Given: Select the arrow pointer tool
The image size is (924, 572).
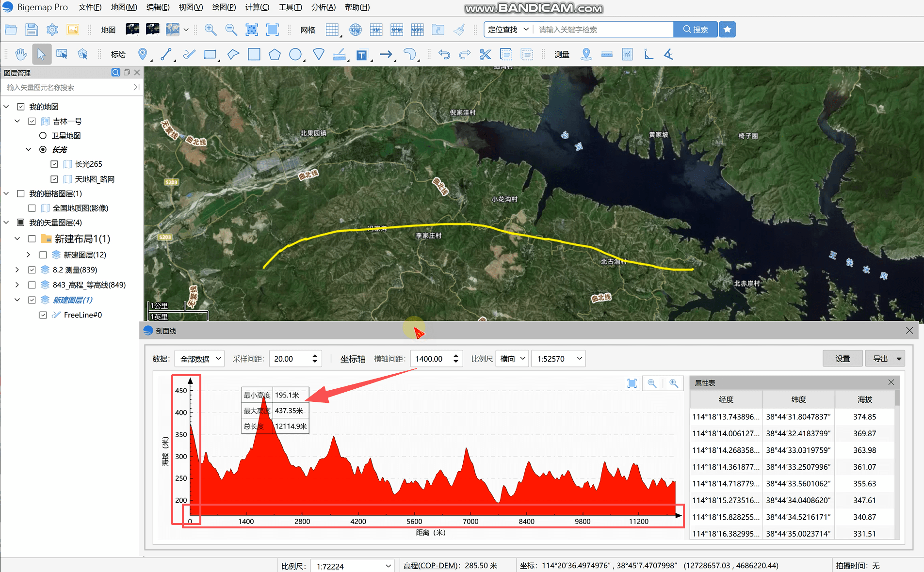Looking at the screenshot, I should pyautogui.click(x=41, y=54).
